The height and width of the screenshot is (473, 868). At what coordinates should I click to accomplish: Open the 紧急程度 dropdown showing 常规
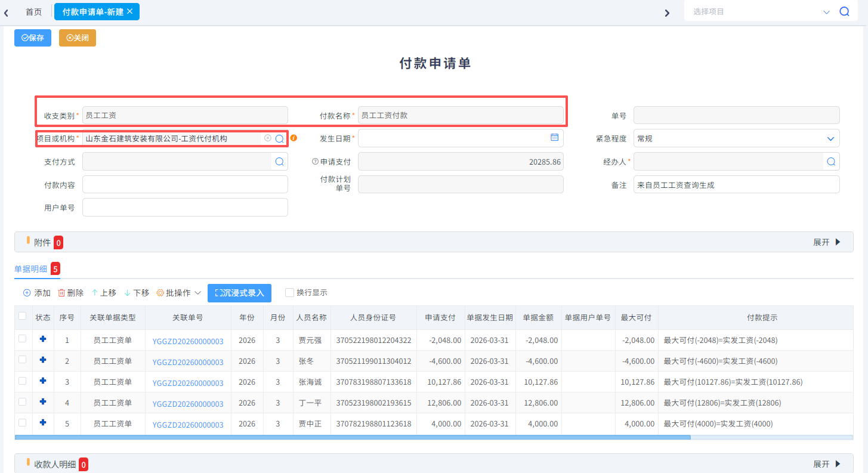(736, 138)
